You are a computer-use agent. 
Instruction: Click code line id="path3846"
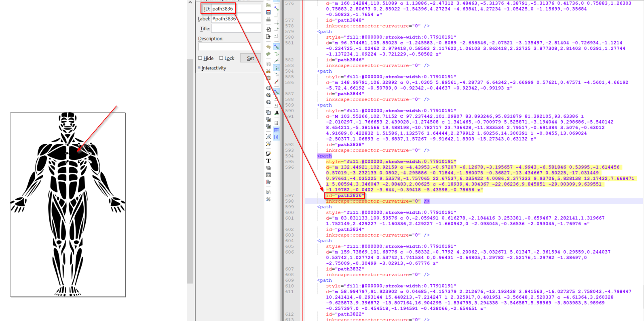[345, 60]
